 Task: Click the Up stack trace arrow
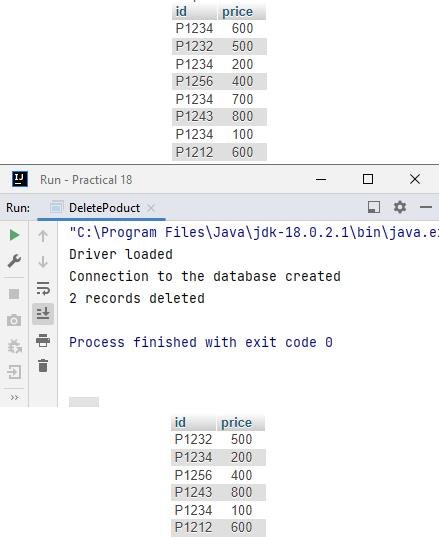[43, 236]
